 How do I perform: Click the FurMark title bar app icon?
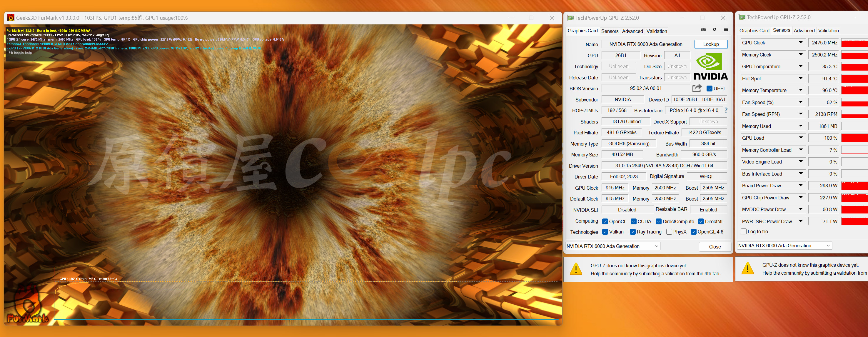tap(11, 18)
